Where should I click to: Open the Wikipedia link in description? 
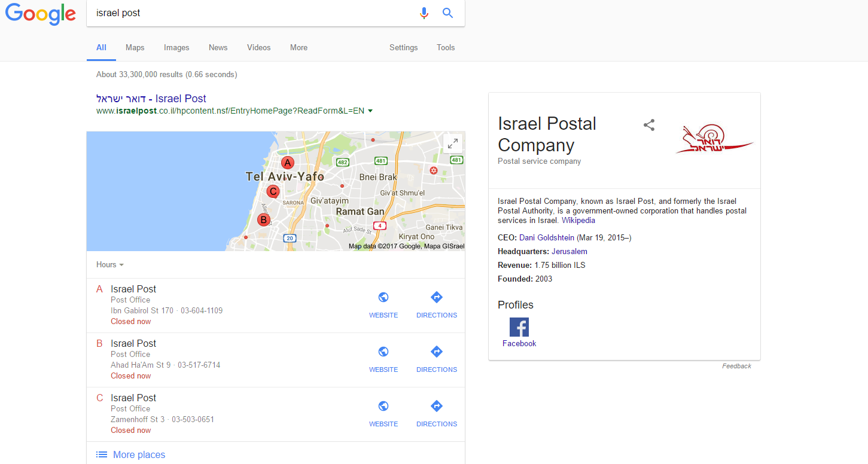pyautogui.click(x=578, y=221)
